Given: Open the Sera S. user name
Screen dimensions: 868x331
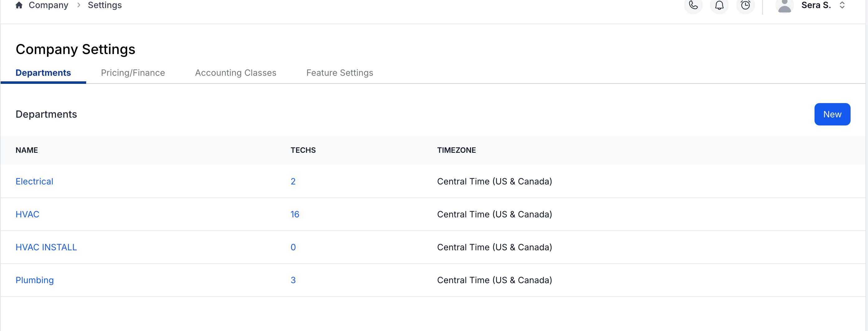Looking at the screenshot, I should 816,5.
